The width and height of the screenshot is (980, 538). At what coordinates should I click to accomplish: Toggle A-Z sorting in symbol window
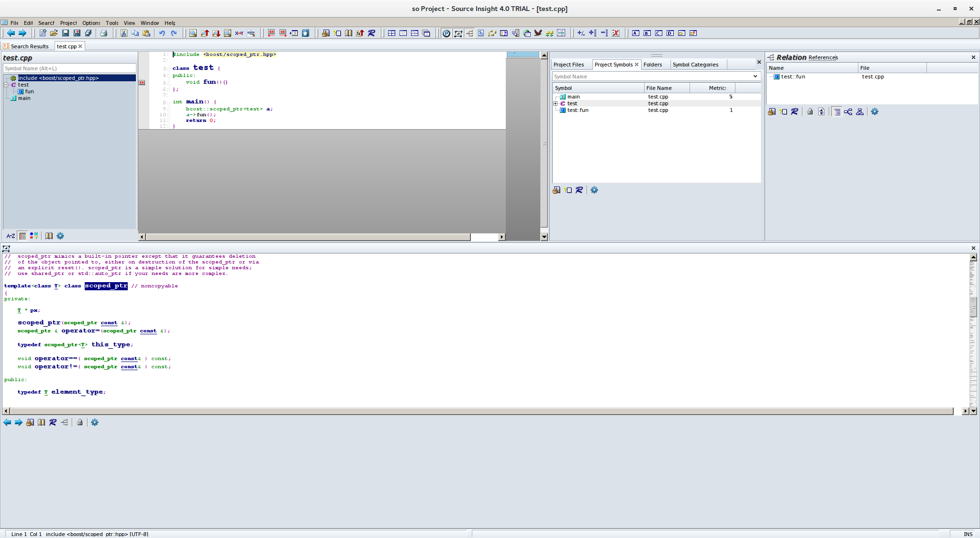click(11, 236)
